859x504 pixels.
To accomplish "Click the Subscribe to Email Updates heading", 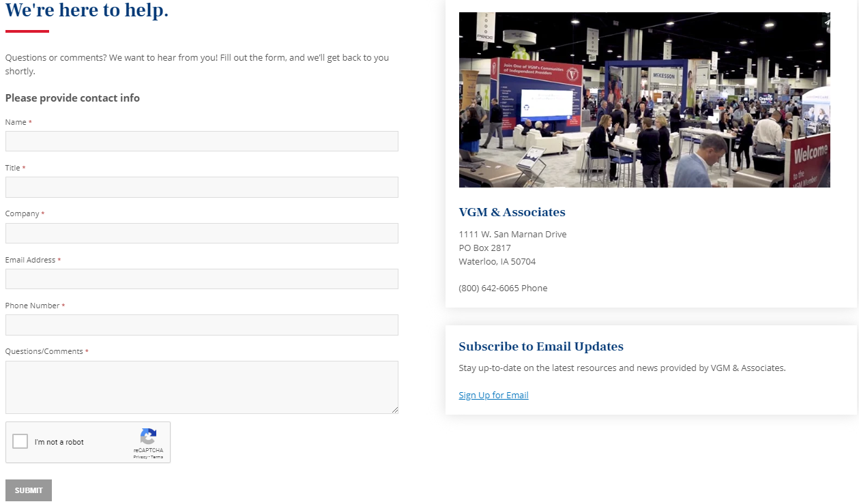I will pos(540,346).
